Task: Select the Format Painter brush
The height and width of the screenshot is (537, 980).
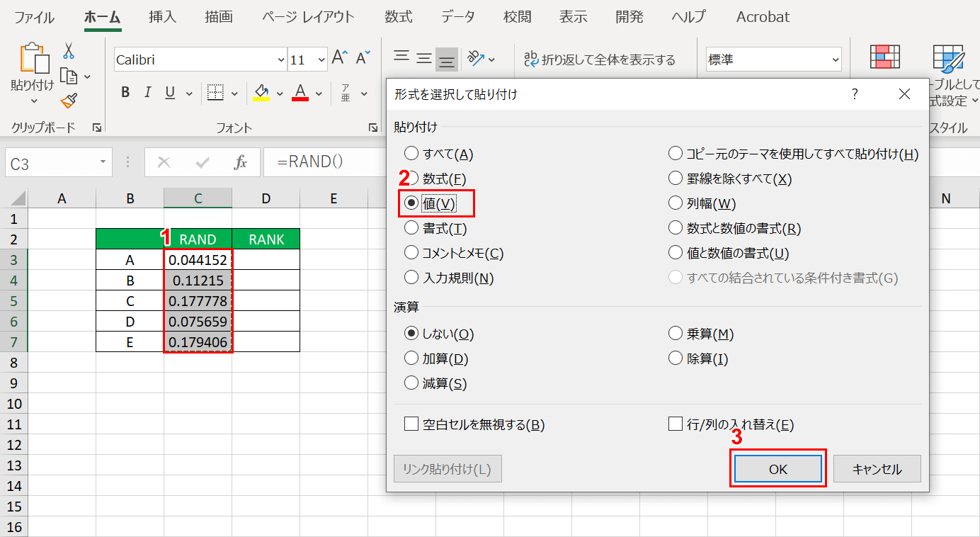Action: [x=69, y=101]
